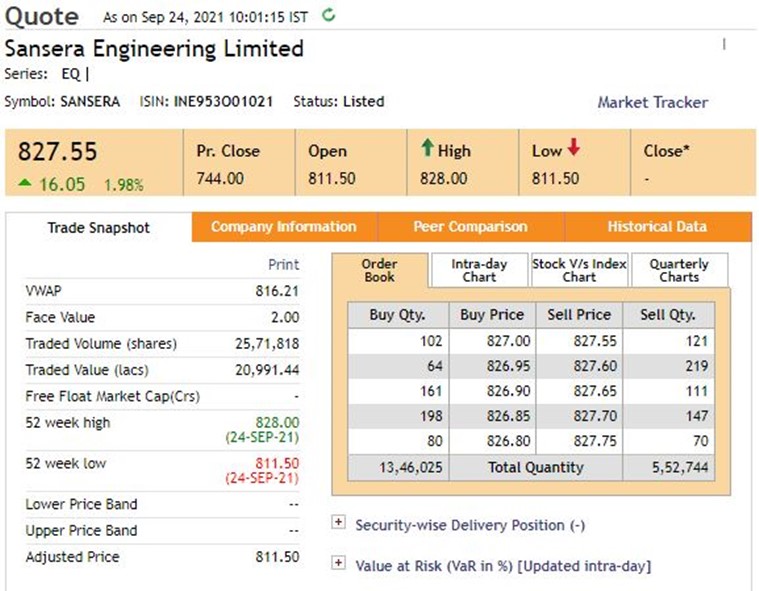Click the red down arrow next to Low

(x=574, y=149)
